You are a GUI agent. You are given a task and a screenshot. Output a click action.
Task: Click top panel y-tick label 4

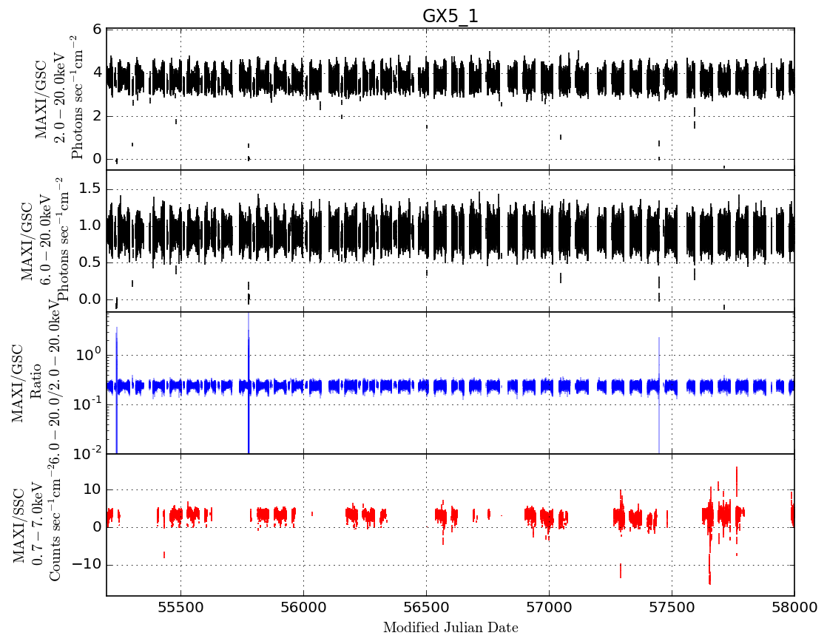97,72
